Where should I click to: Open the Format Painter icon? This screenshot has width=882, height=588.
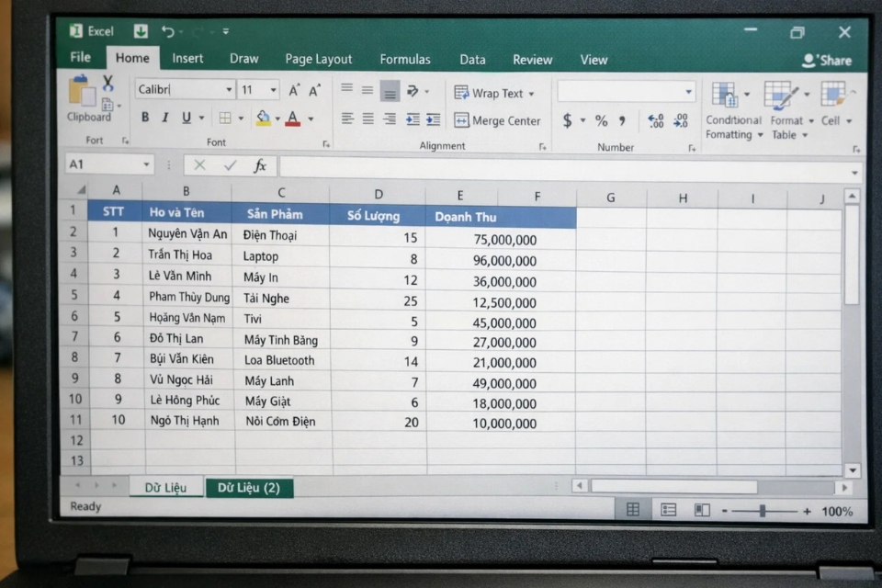tap(107, 104)
